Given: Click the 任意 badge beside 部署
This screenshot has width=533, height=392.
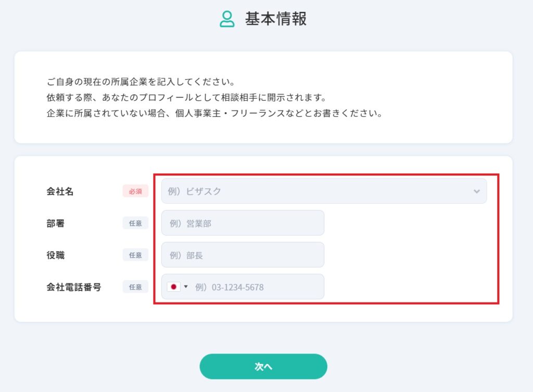Looking at the screenshot, I should tap(135, 223).
